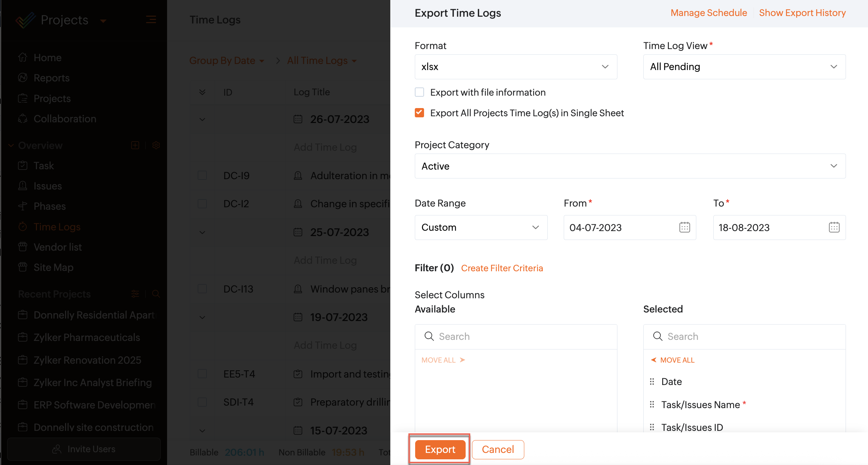Open the From date calendar picker icon

tap(684, 227)
